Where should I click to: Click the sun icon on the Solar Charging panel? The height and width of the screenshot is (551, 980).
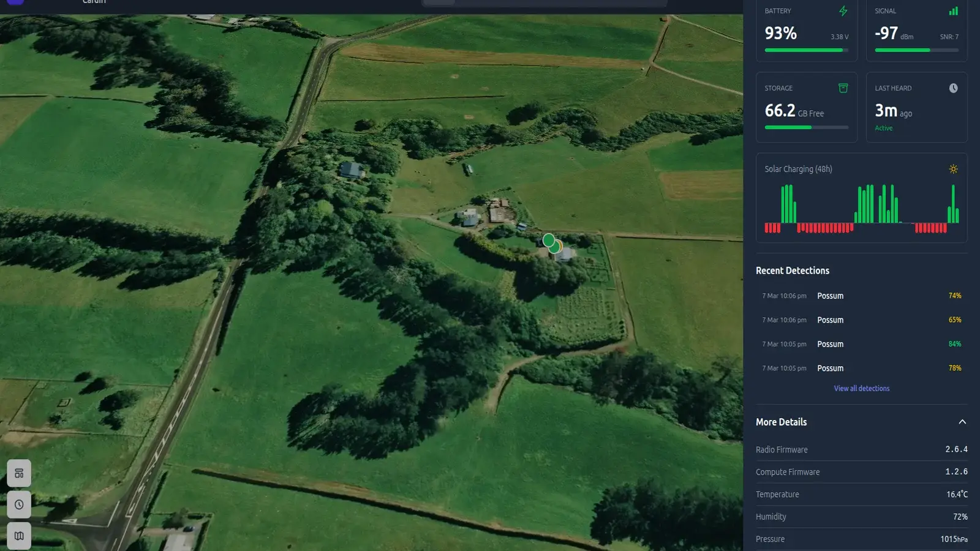[953, 169]
